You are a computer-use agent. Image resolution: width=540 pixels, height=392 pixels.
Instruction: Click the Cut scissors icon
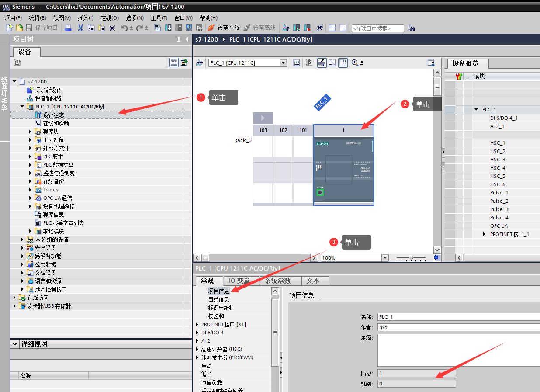[80, 28]
